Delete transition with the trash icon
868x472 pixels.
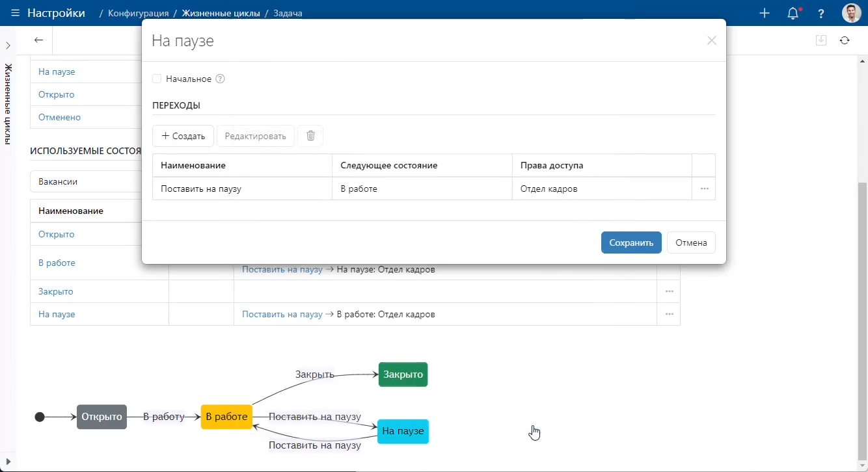[310, 136]
